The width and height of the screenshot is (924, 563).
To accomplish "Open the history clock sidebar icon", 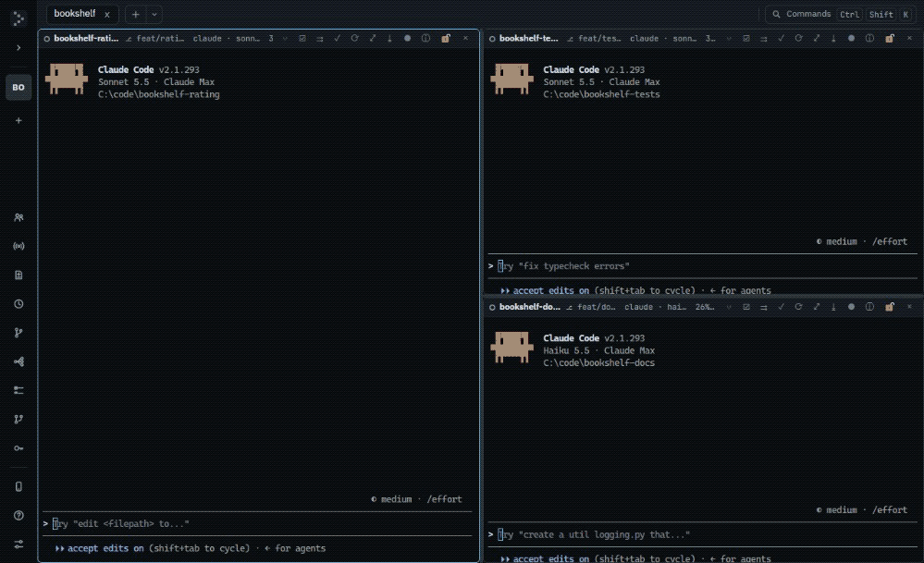I will [18, 304].
